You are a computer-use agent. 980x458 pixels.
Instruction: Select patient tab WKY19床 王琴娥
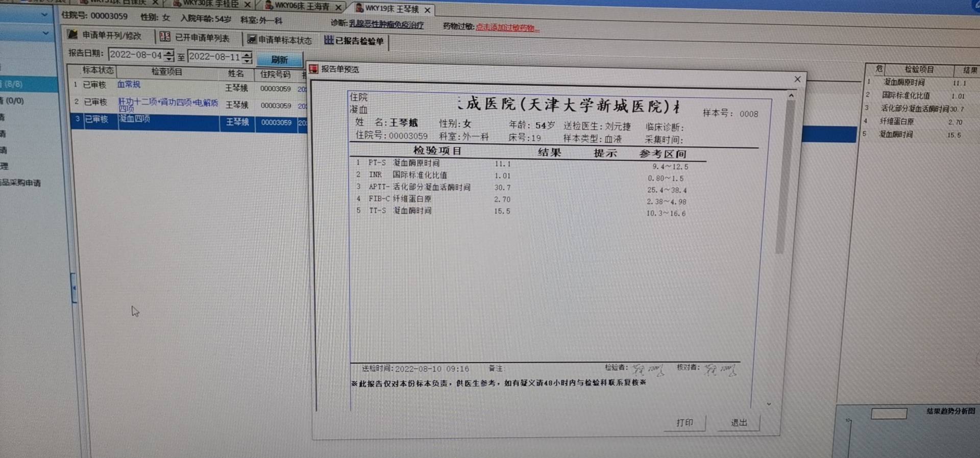pos(392,9)
